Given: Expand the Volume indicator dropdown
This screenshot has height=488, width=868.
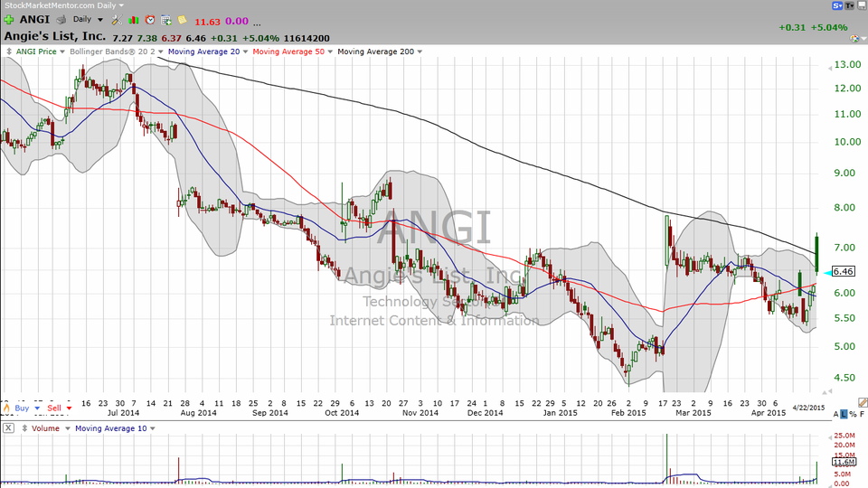Looking at the screenshot, I should [68, 428].
